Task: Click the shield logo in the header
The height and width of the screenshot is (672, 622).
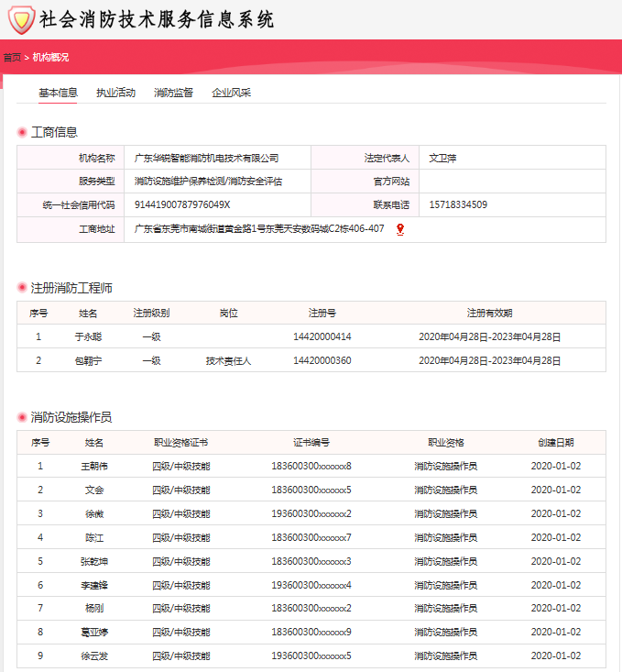Action: click(21, 19)
